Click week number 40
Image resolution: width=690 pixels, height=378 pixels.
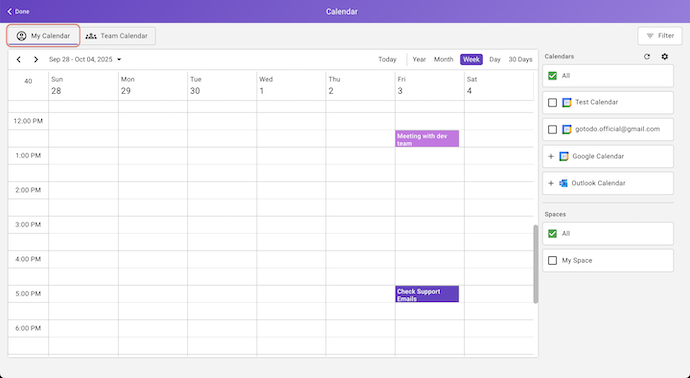[x=28, y=81]
